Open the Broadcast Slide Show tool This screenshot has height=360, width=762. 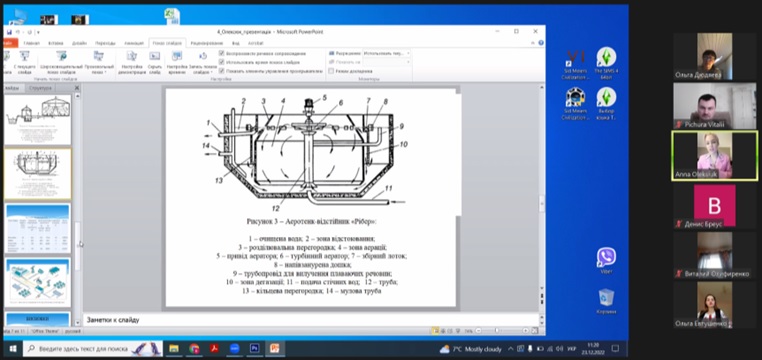[x=60, y=62]
